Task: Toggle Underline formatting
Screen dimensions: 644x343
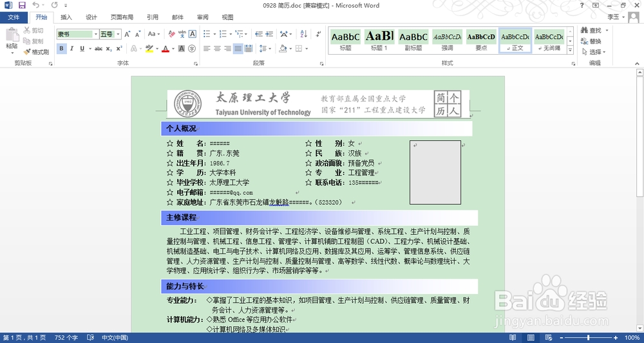Action: pos(82,49)
